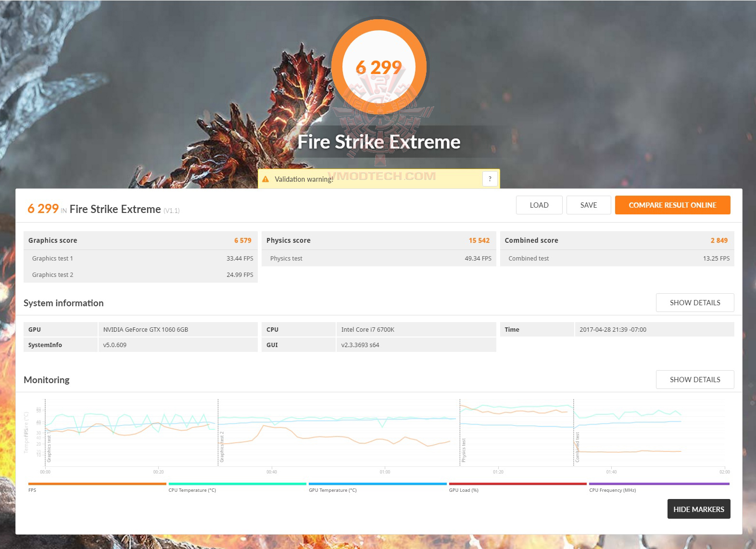This screenshot has height=549, width=756.
Task: Hide the chart markers
Action: (699, 509)
